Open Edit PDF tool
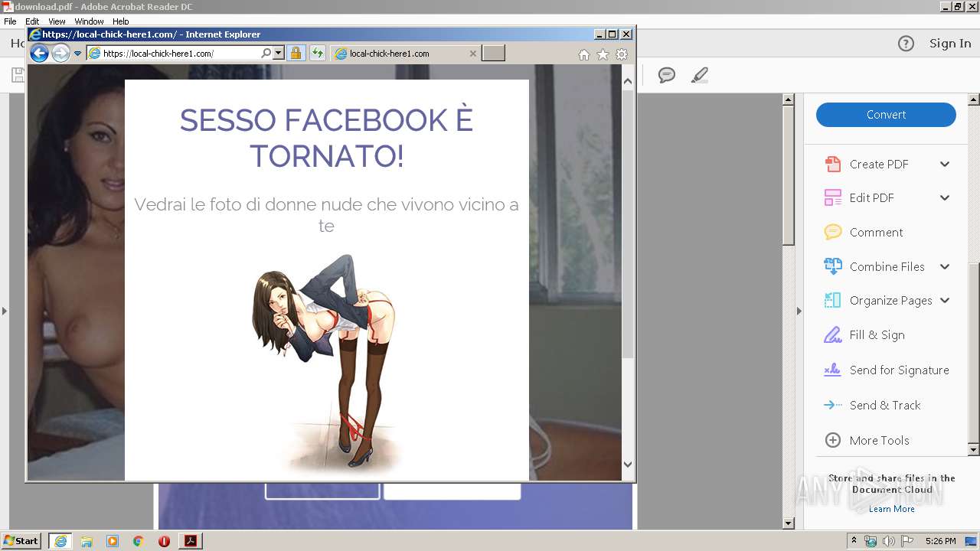 871,197
